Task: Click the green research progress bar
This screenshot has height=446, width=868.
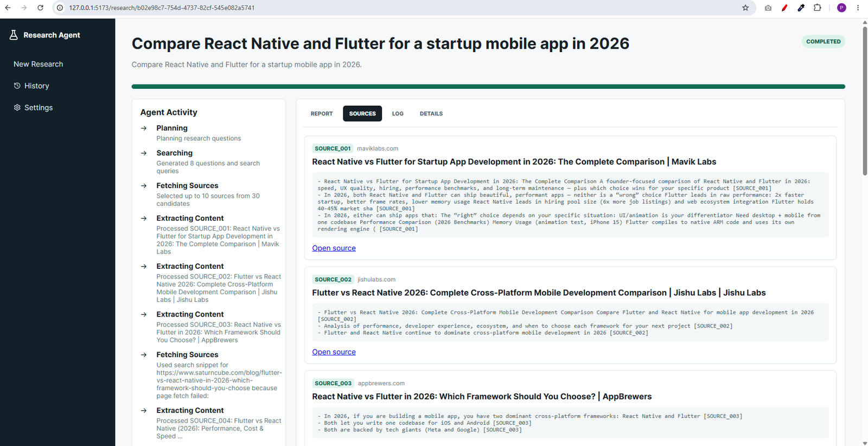Action: (488, 87)
